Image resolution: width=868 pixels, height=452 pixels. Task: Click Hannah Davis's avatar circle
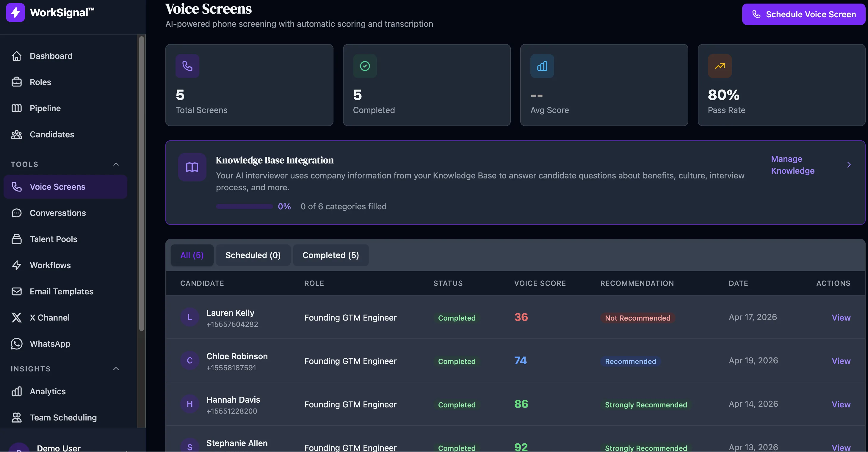[x=190, y=404]
